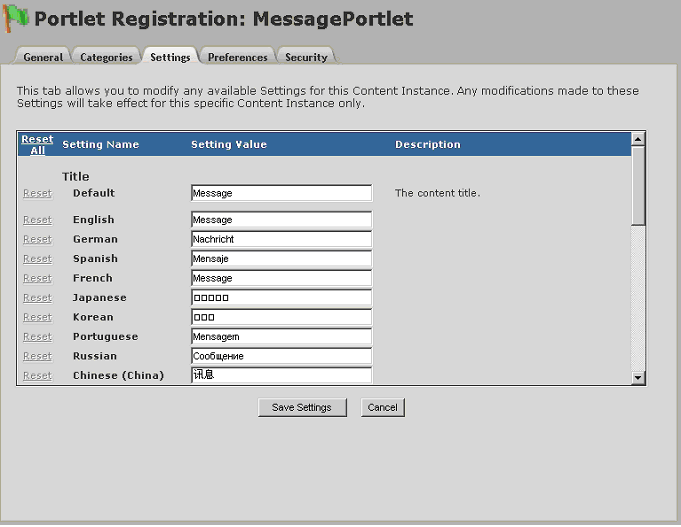The image size is (681, 527).
Task: Click the scrollbar down arrow
Action: click(638, 377)
